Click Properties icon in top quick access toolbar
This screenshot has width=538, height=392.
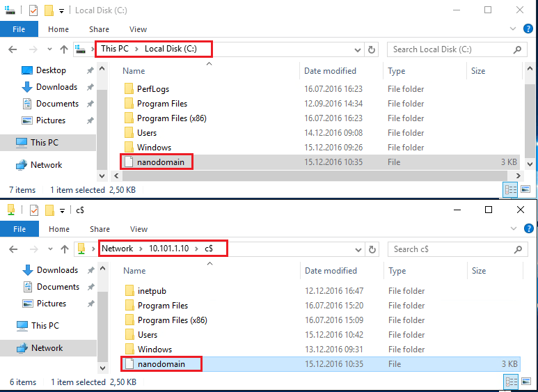pos(33,10)
